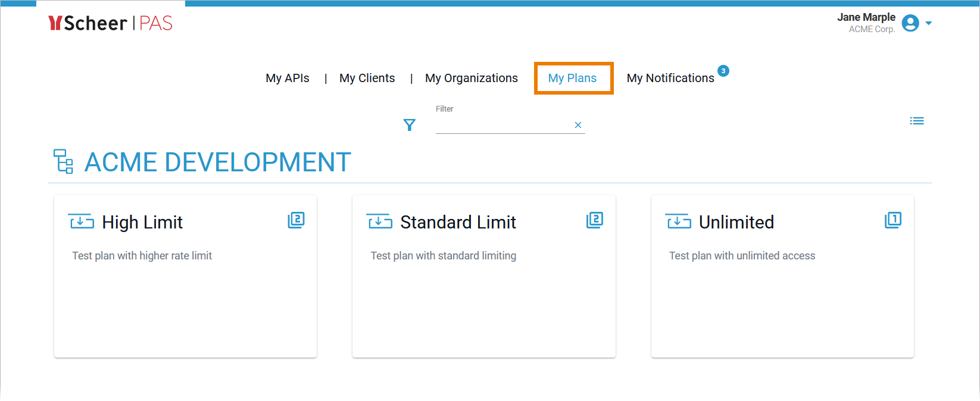Click the Standard Limit plan versions icon
Image resolution: width=980 pixels, height=401 pixels.
(594, 220)
